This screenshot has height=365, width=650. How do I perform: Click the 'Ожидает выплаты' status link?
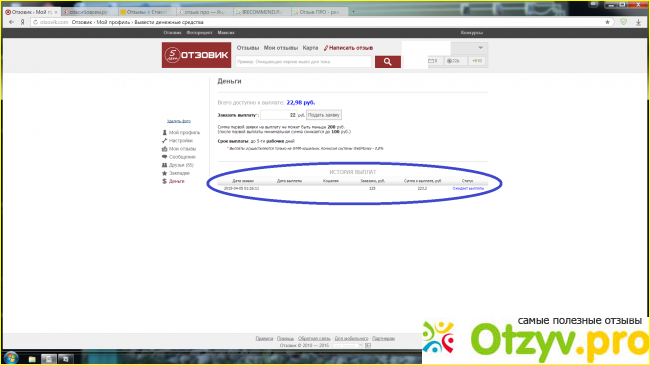[468, 188]
